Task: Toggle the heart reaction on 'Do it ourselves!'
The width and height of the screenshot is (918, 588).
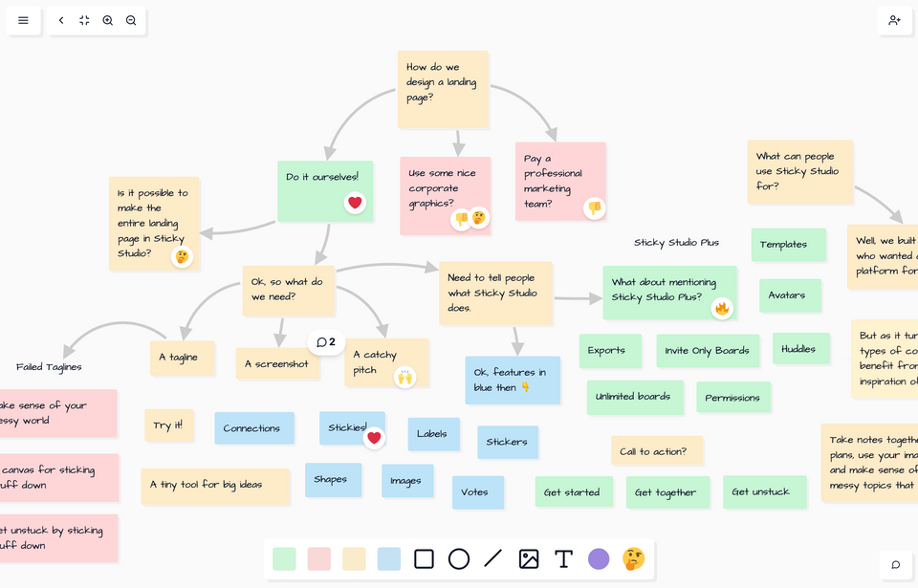Action: [355, 203]
